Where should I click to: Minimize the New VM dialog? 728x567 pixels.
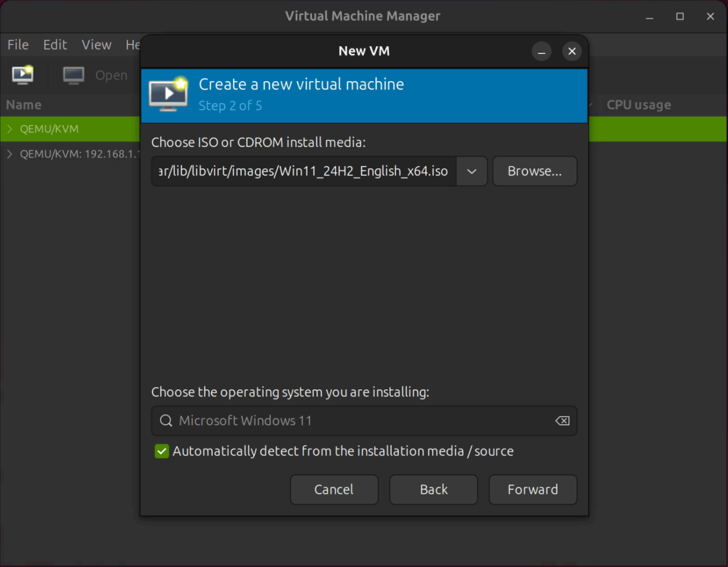pyautogui.click(x=541, y=51)
